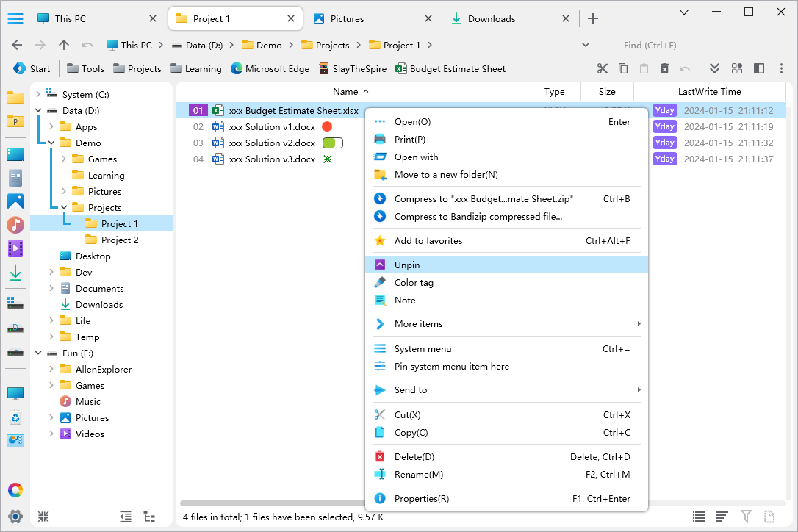The width and height of the screenshot is (798, 532).
Task: Toggle list view mode in status bar
Action: pos(699,517)
